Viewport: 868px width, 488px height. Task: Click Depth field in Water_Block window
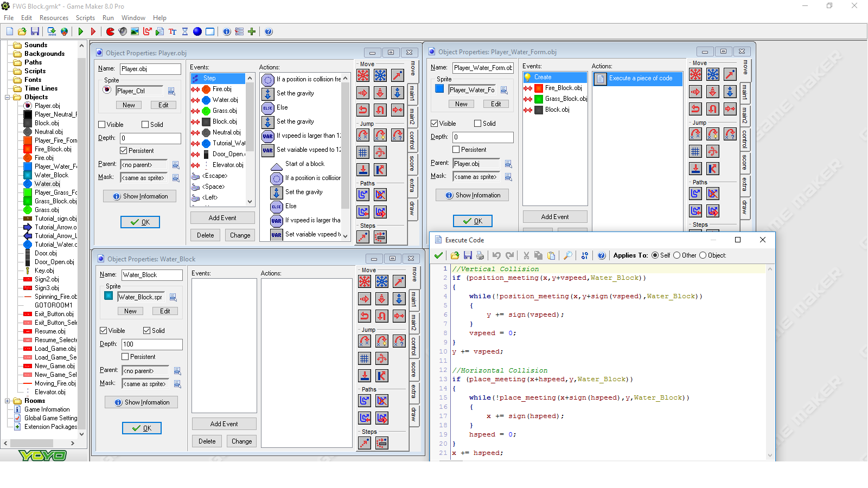coord(152,344)
